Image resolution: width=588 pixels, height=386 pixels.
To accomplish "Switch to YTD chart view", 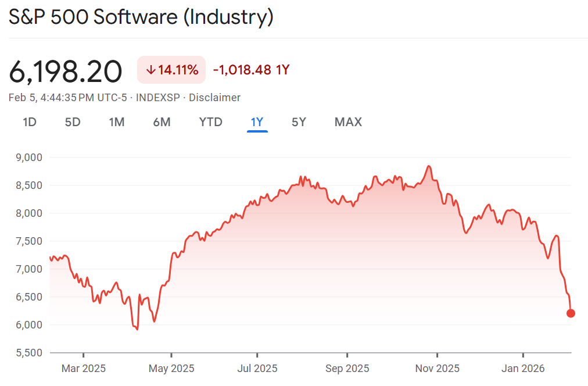I will 210,122.
